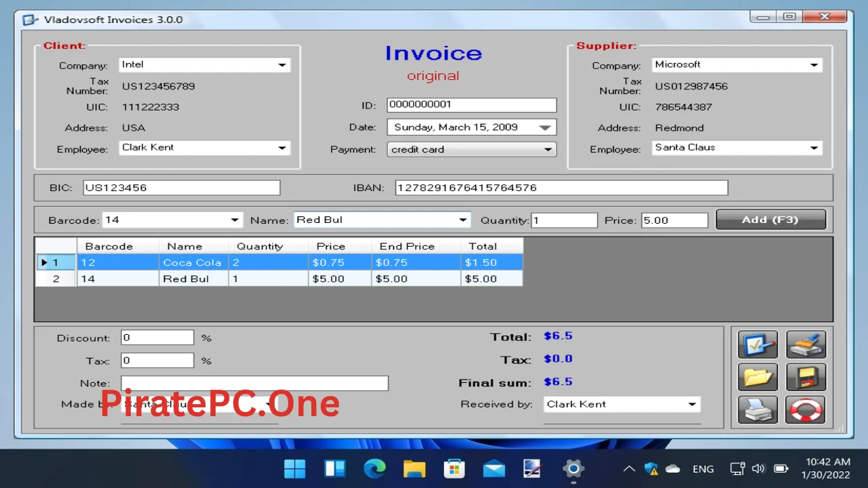
Task: Click the clear form brush icon
Action: coord(806,345)
